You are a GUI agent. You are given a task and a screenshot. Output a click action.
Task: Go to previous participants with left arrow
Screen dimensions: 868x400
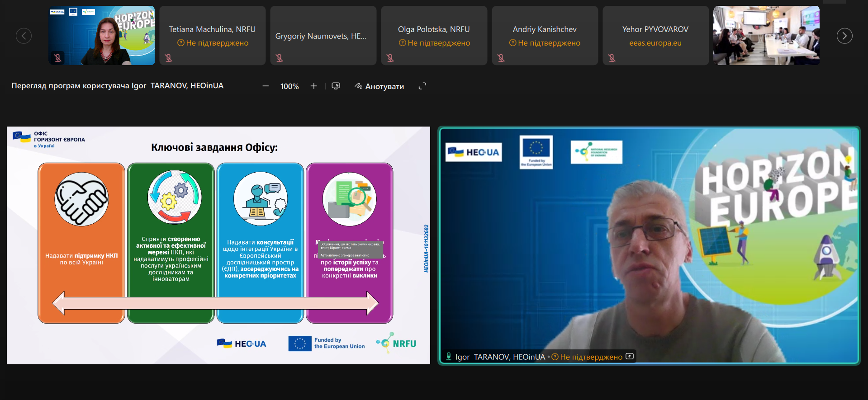(24, 36)
